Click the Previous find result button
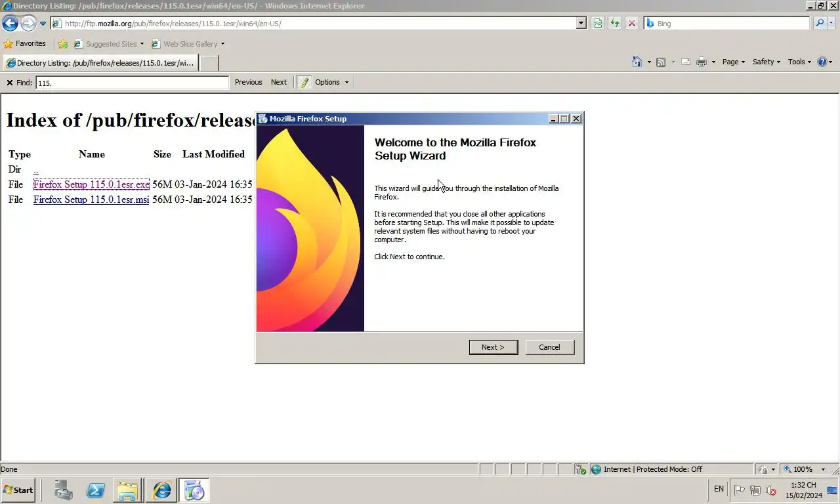 (248, 82)
